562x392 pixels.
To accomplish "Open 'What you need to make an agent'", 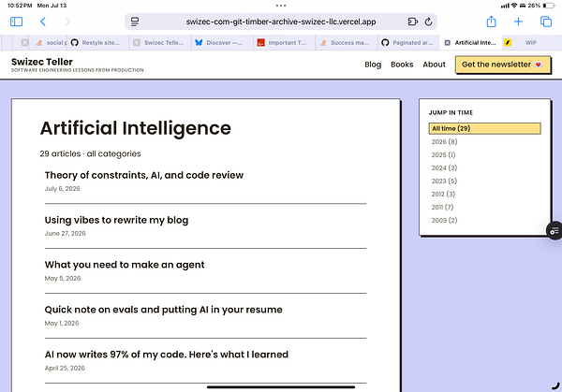I will click(x=125, y=265).
